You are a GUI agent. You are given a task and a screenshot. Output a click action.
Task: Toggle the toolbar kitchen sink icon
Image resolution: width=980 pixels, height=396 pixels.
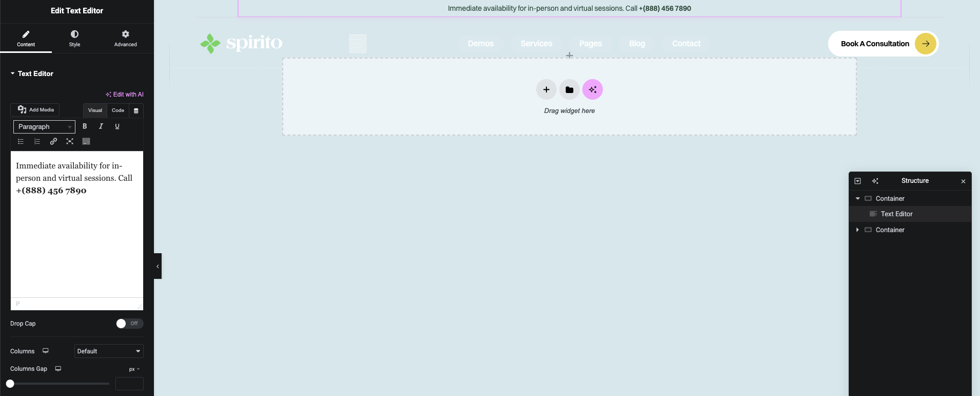click(x=86, y=141)
